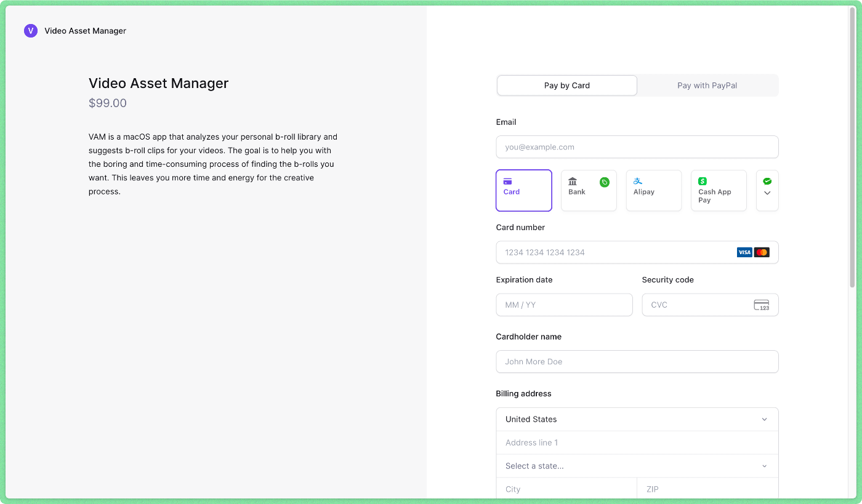Open the Select a state dropdown
This screenshot has height=504, width=862.
[637, 466]
